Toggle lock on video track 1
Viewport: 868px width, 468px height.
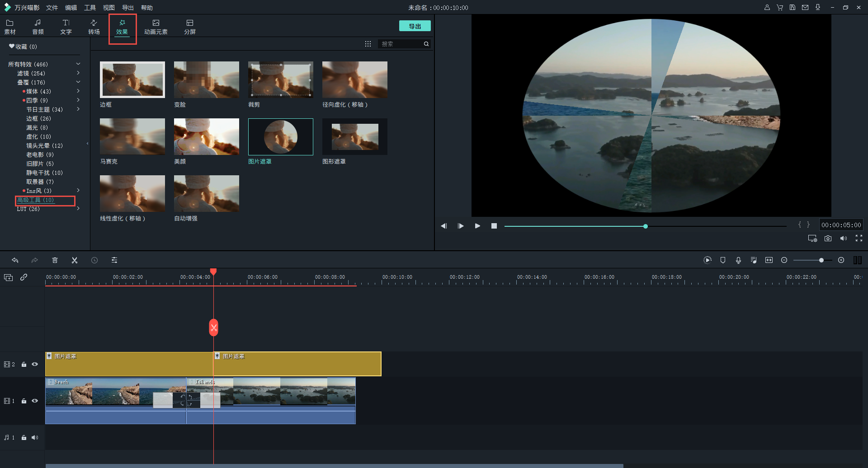point(24,401)
